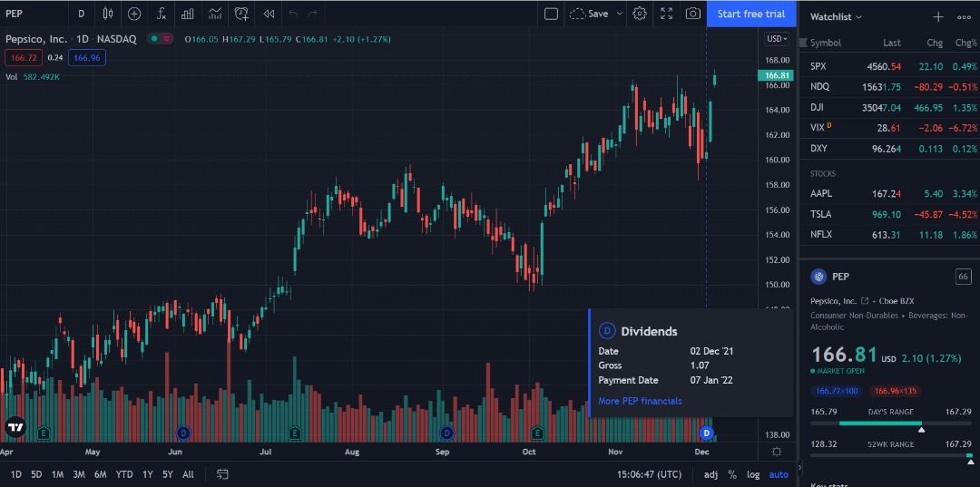Open indicator templates icon in top toolbar

[x=214, y=14]
